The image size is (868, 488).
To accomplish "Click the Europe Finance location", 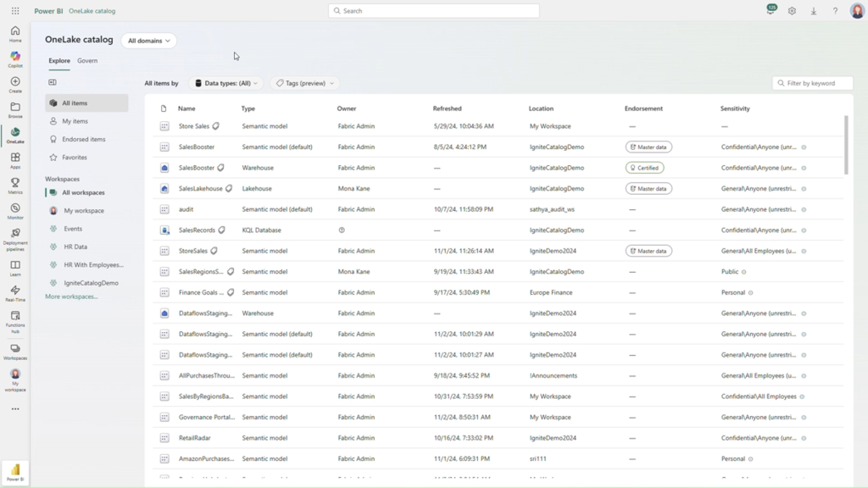I will click(x=551, y=292).
